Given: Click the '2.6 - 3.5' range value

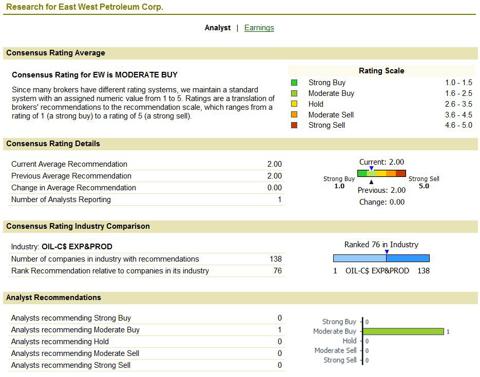Looking at the screenshot, I should 458,104.
